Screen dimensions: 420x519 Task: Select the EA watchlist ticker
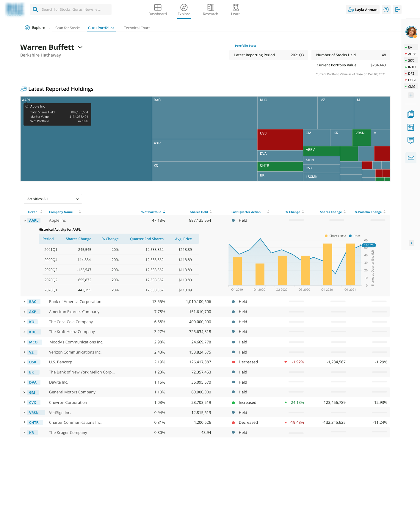(411, 47)
